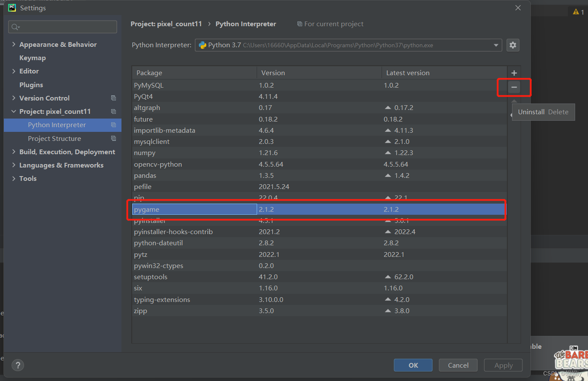588x381 pixels.
Task: Expand Appearance & Behavior section
Action: [x=14, y=44]
